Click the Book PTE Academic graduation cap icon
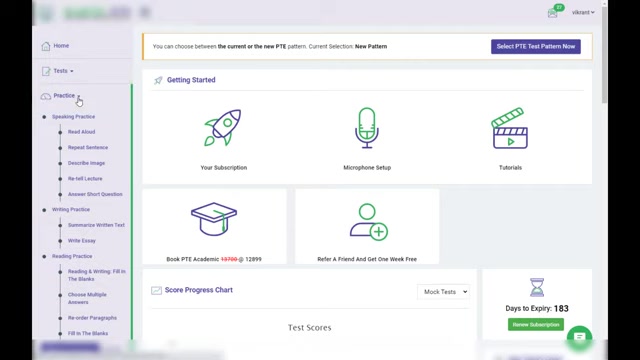 pos(214,219)
